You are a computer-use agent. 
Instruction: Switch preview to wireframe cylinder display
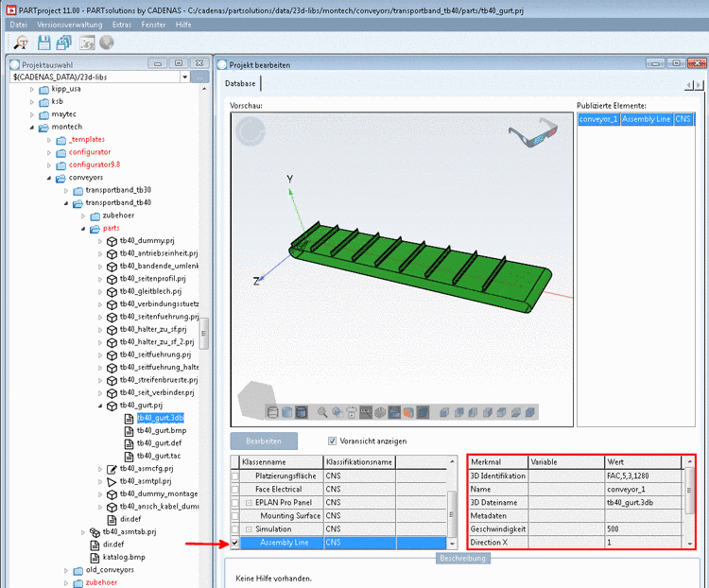point(272,412)
